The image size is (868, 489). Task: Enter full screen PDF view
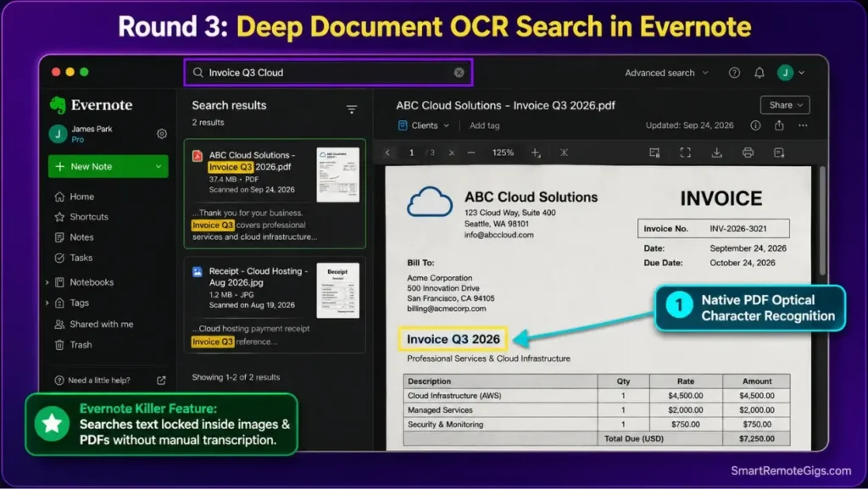685,153
